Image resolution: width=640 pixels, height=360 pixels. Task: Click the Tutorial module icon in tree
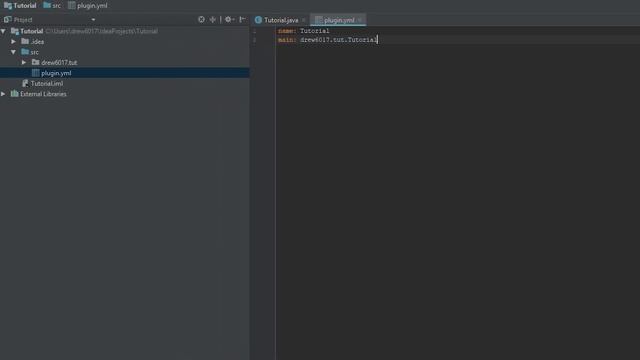point(15,31)
